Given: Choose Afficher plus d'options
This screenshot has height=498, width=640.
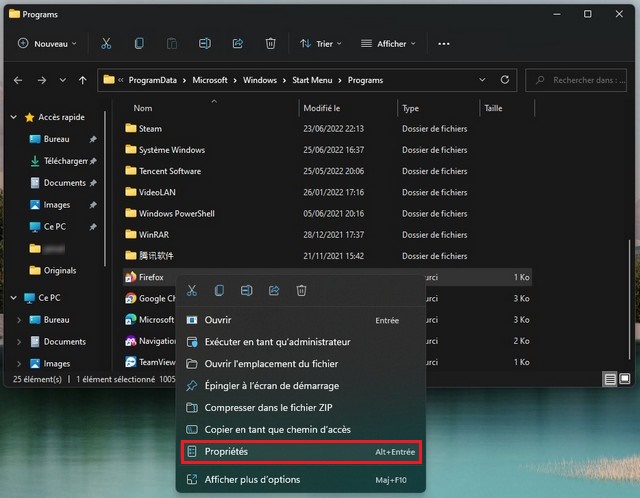Looking at the screenshot, I should click(x=301, y=480).
